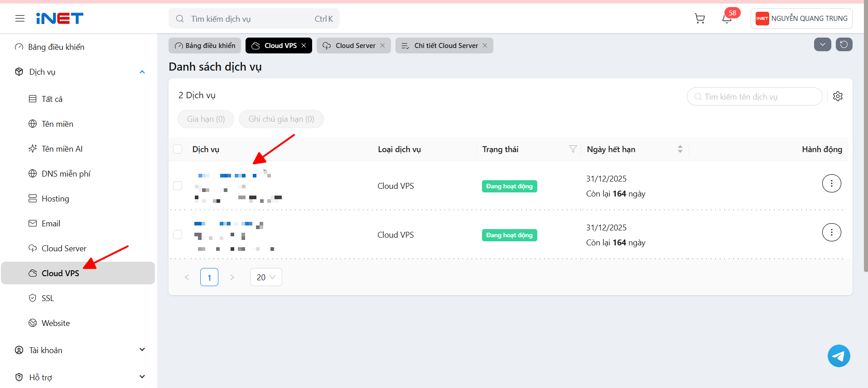Select all services with header checkbox

click(178, 149)
